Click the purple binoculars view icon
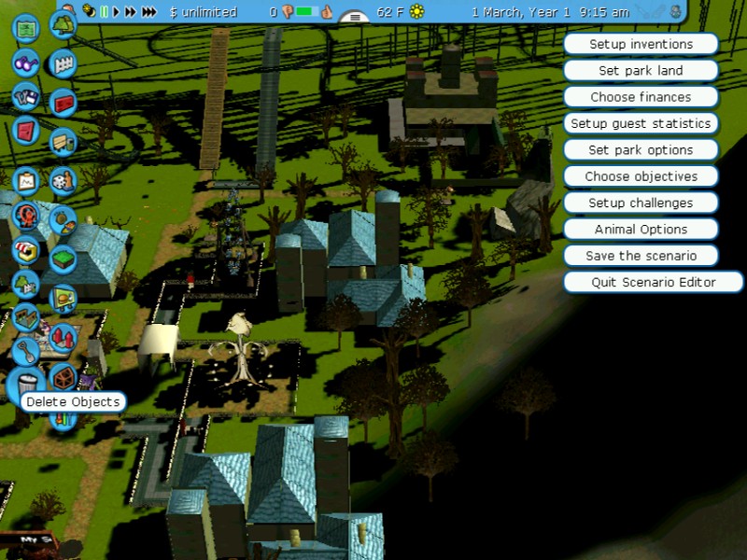Viewport: 747px width, 560px height. (26, 63)
